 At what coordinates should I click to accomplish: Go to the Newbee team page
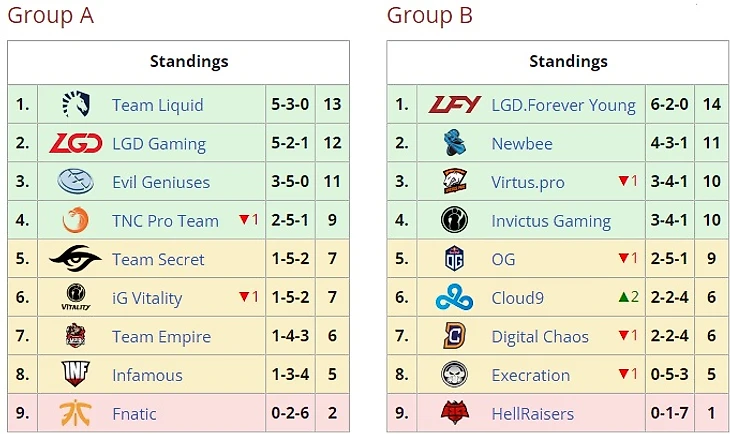522,144
